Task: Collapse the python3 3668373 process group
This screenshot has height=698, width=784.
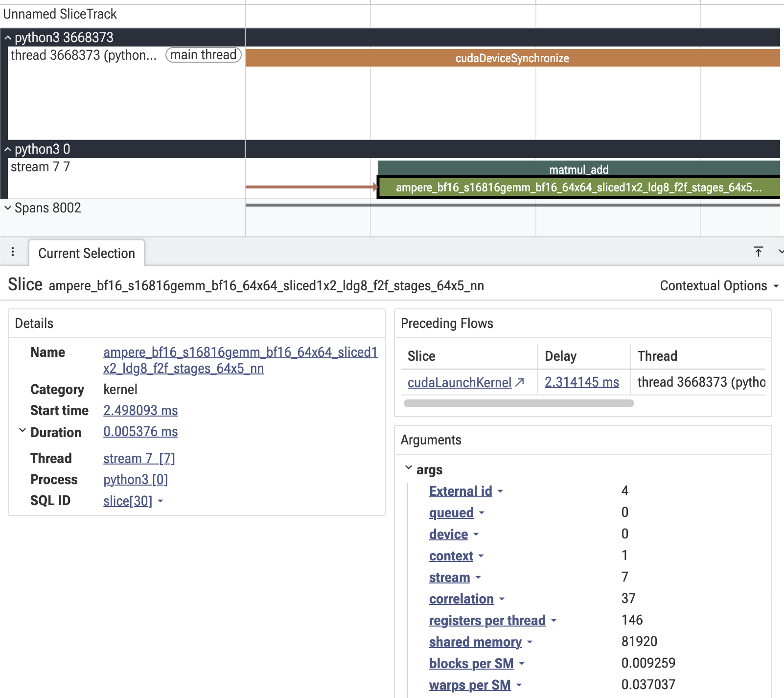Action: click(8, 38)
